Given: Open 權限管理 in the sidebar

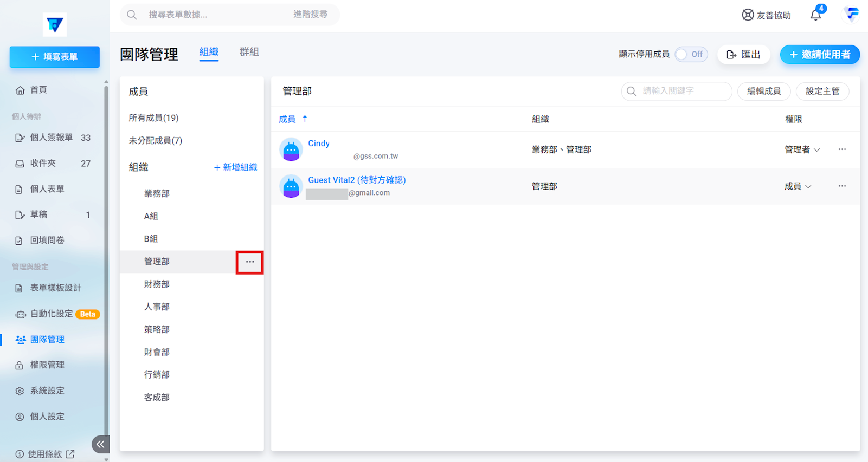Looking at the screenshot, I should [x=47, y=365].
